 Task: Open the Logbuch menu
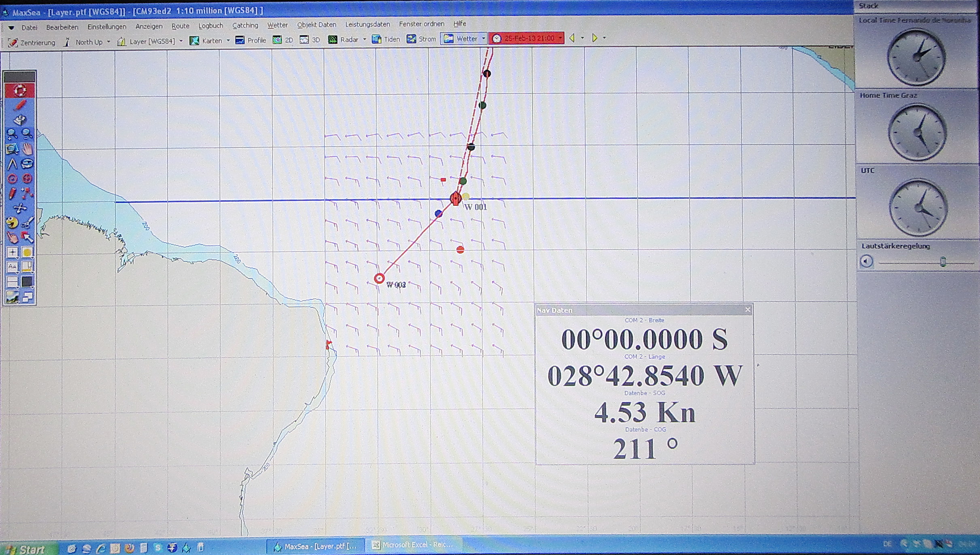211,26
